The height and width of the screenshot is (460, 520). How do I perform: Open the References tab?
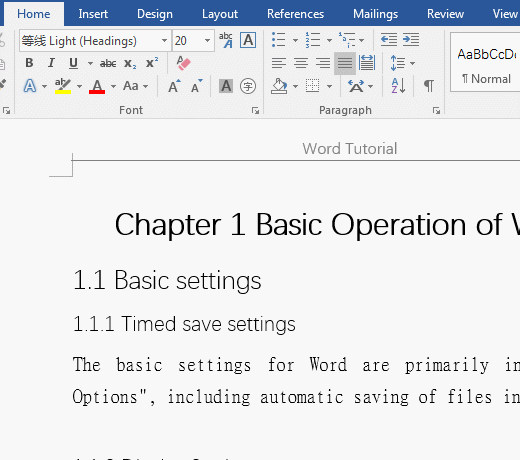coord(295,14)
